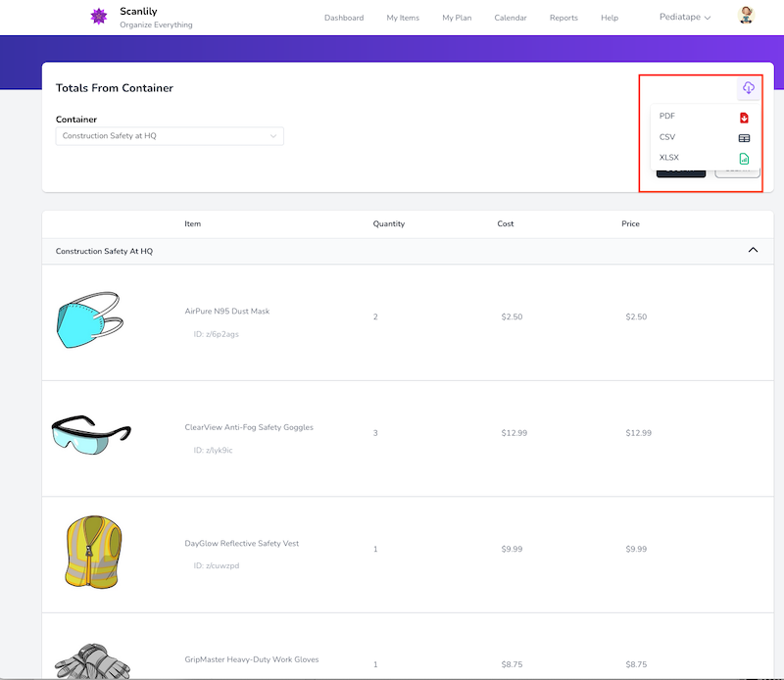
Task: Open the AirPure N95 Dust Mask item link
Action: 226,312
